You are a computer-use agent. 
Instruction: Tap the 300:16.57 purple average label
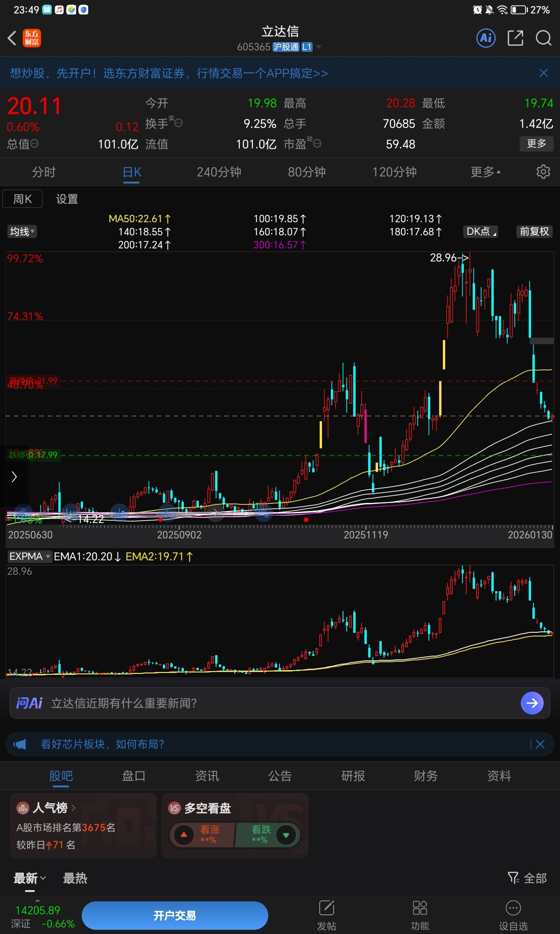tap(280, 245)
